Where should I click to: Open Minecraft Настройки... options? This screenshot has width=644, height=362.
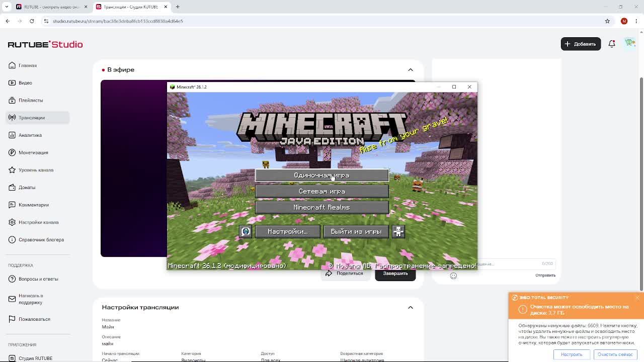(287, 231)
